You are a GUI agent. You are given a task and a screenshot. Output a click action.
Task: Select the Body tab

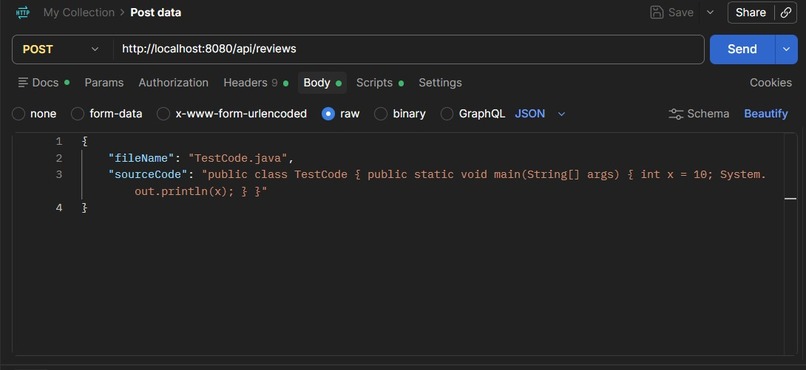tap(322, 82)
